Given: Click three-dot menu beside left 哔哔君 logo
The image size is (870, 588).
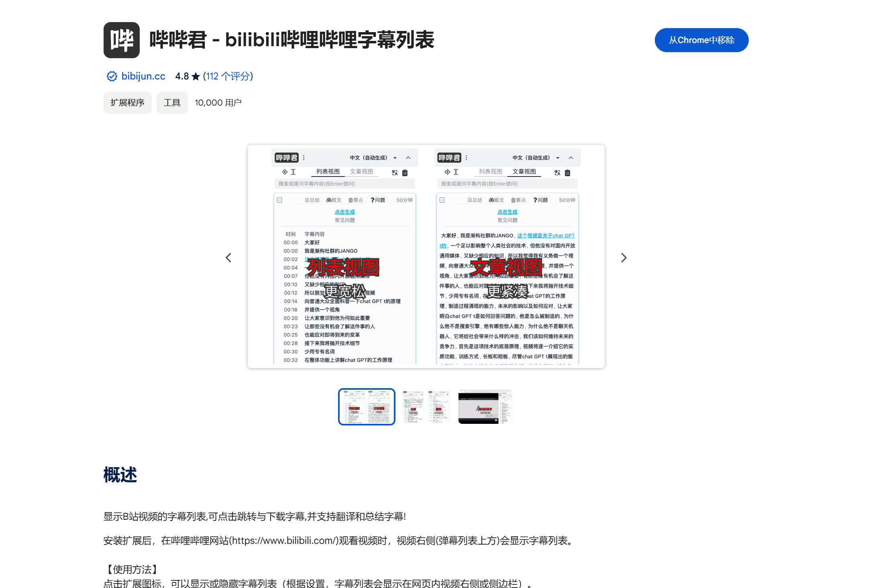Looking at the screenshot, I should coord(304,158).
